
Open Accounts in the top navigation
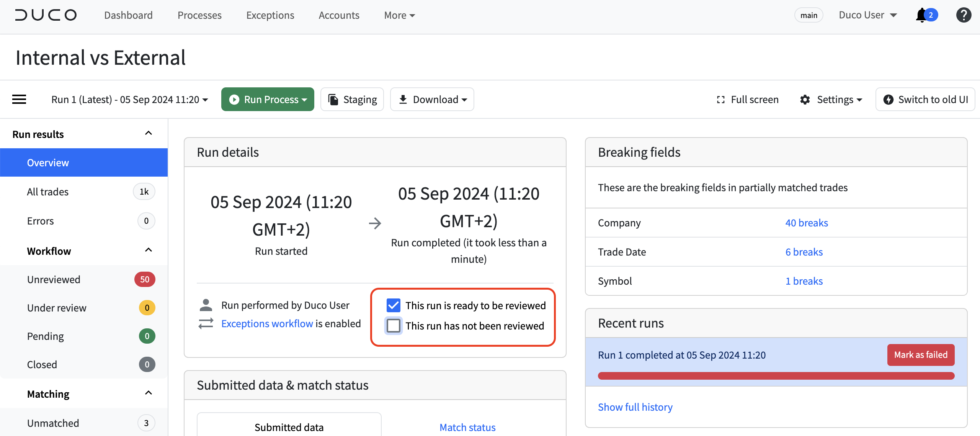(339, 15)
